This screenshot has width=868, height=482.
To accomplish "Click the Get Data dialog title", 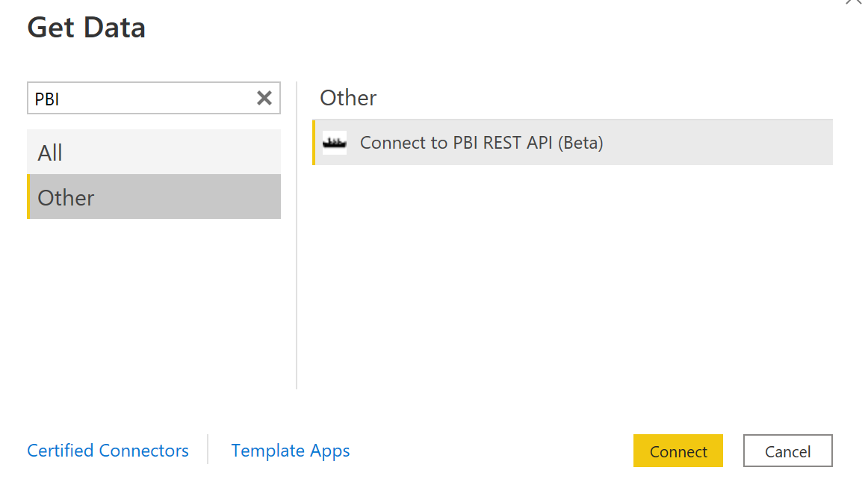I will click(x=87, y=28).
